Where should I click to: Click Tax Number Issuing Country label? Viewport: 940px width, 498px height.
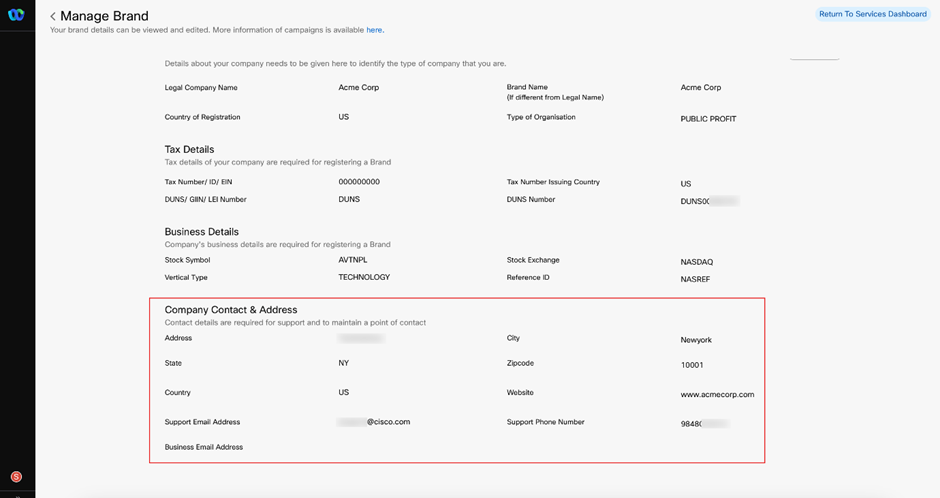point(553,182)
